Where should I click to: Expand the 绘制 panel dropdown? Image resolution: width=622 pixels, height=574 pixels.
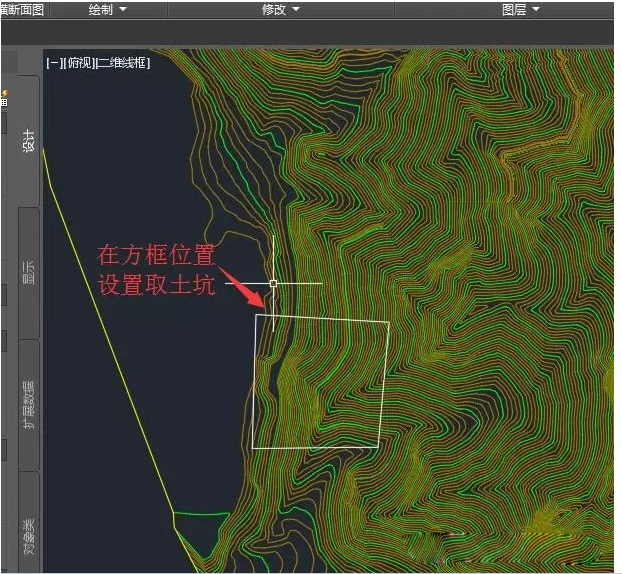point(108,9)
